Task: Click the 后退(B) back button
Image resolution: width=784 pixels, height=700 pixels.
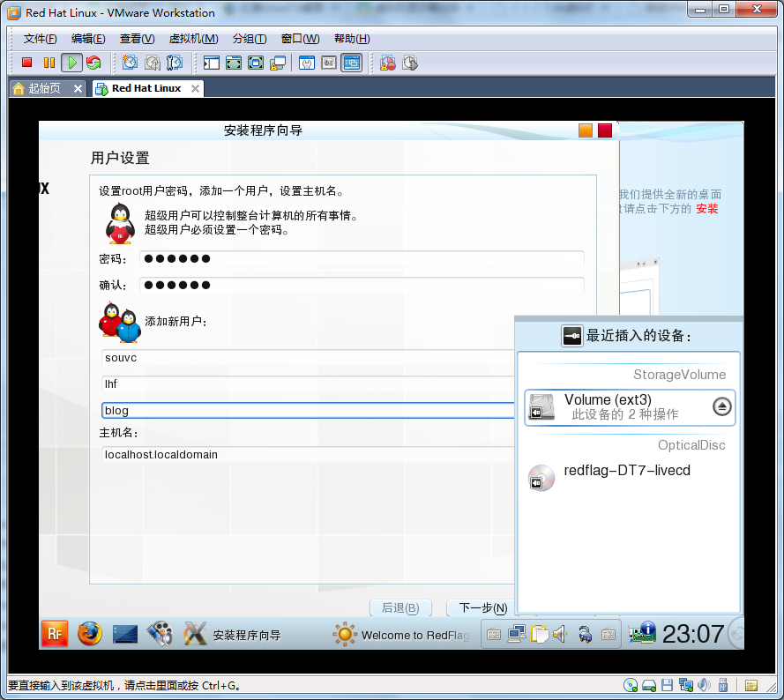Action: (400, 608)
